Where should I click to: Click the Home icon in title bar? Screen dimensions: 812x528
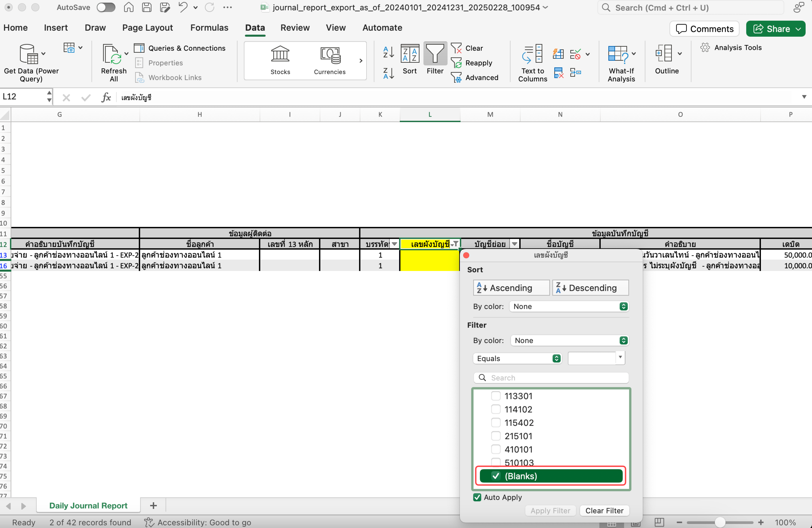pyautogui.click(x=128, y=7)
